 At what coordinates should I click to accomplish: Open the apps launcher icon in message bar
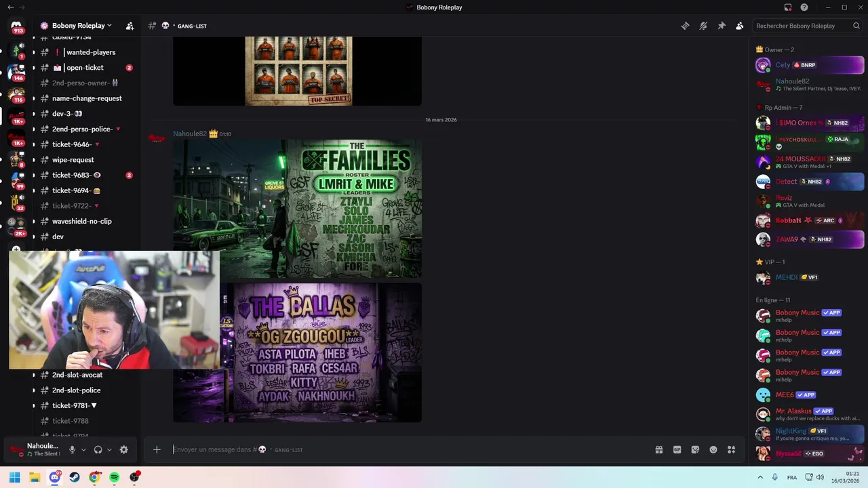pyautogui.click(x=731, y=449)
